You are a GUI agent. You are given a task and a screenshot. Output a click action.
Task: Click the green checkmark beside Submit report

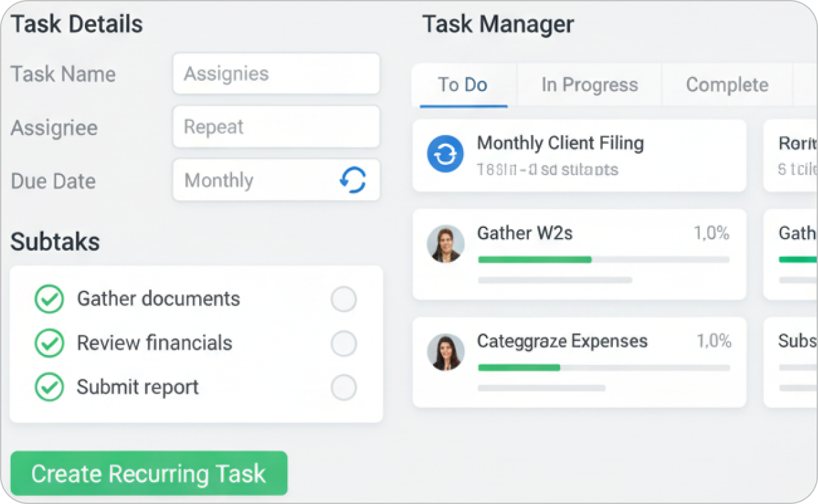[49, 387]
